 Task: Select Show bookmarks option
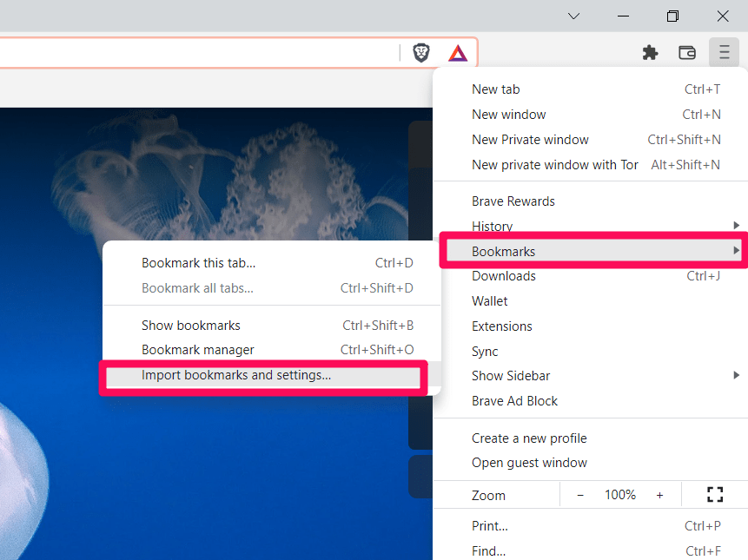272,326
